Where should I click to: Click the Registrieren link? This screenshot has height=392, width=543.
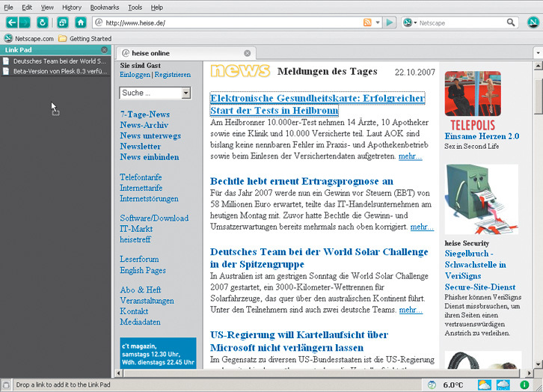pos(173,75)
